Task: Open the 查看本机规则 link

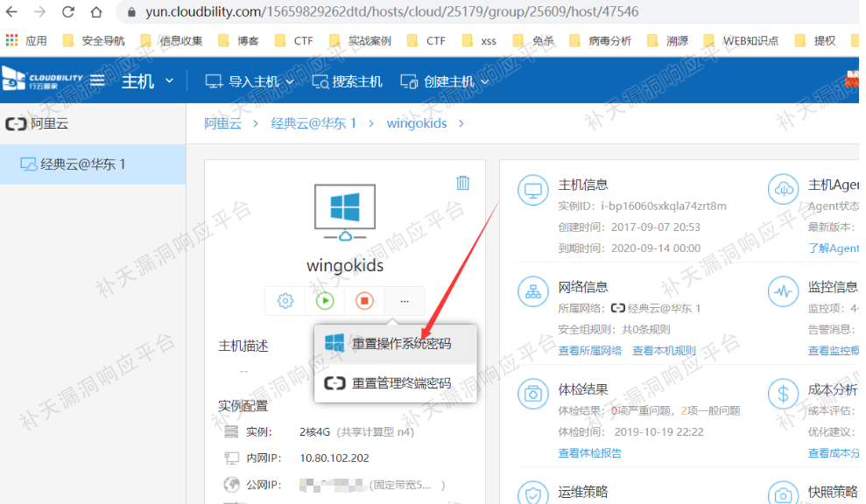Action: (664, 351)
